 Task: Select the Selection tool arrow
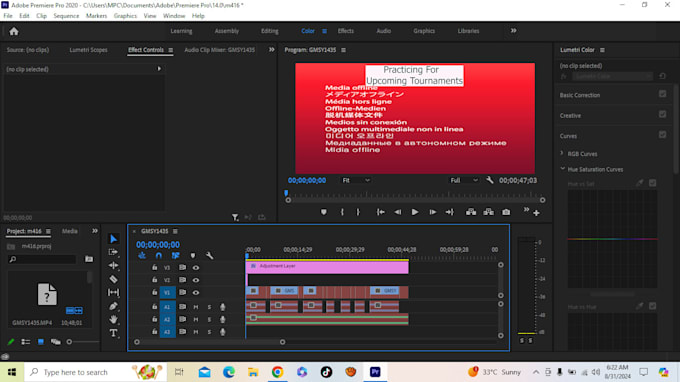click(113, 239)
